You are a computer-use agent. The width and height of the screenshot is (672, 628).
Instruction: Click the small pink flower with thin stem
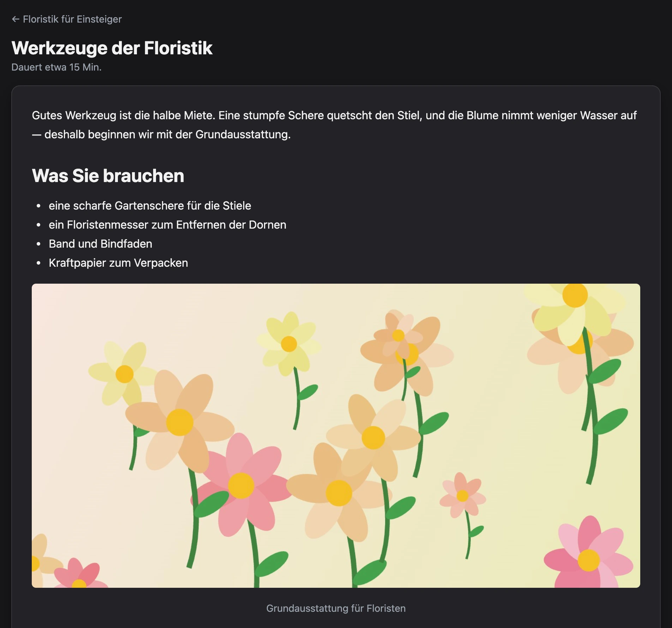coord(463,495)
